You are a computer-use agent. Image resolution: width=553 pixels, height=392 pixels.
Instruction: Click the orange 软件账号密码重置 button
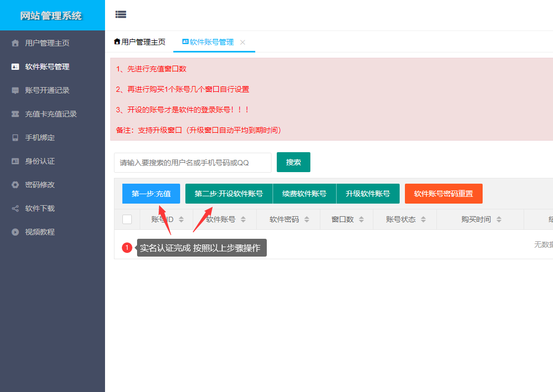click(x=443, y=194)
